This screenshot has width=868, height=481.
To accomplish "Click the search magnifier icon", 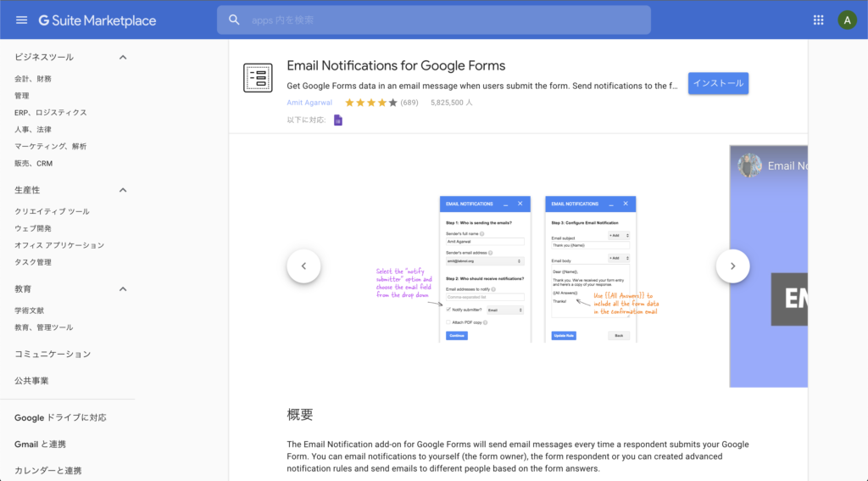I will point(234,20).
